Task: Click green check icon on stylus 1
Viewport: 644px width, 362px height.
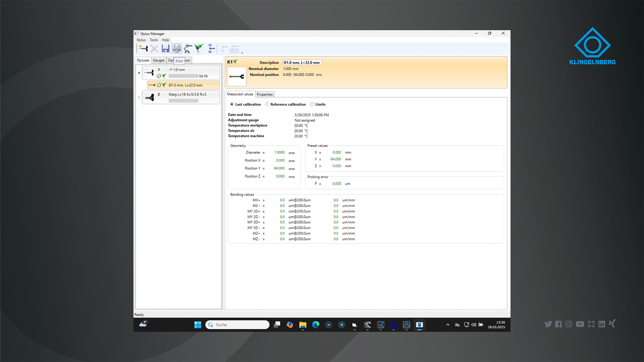Action: click(x=159, y=76)
